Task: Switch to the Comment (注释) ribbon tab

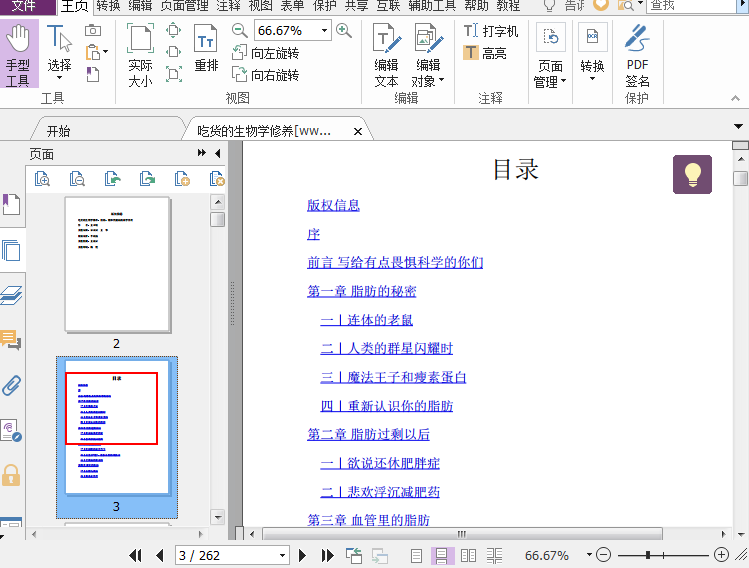Action: pos(228,6)
